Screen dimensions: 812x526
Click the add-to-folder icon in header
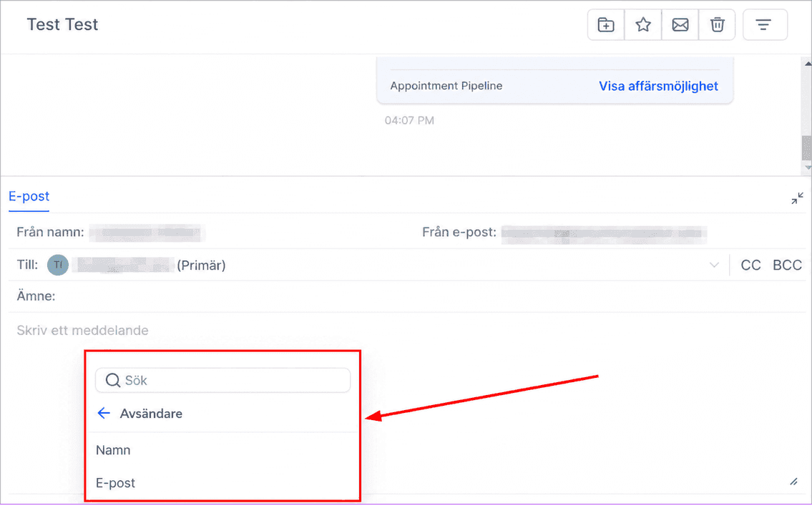[x=606, y=24]
